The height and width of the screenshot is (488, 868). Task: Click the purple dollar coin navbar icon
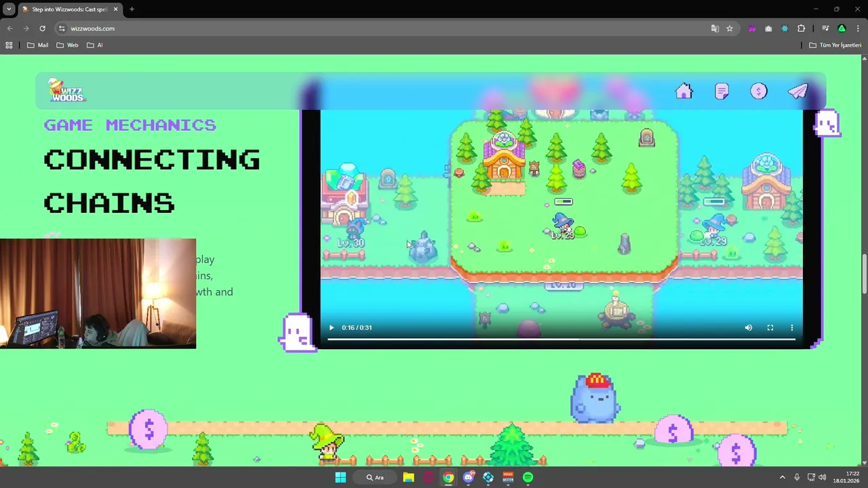click(759, 91)
